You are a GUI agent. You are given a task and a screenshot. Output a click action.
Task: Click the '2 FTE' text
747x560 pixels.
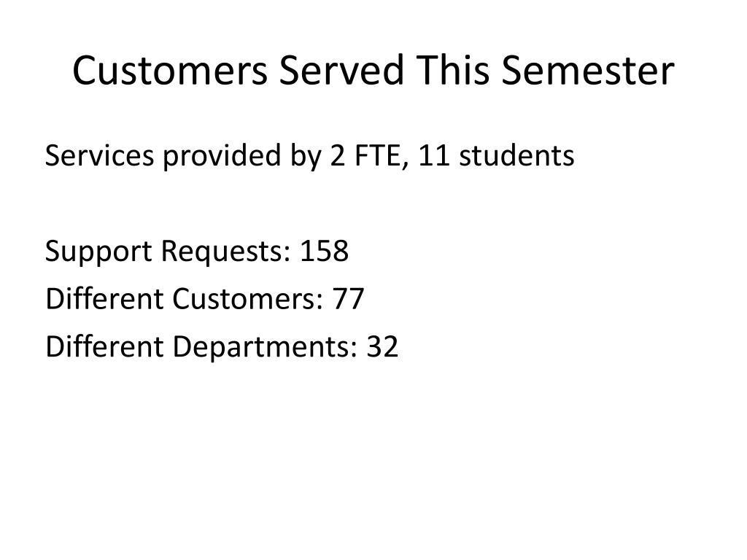click(x=365, y=156)
